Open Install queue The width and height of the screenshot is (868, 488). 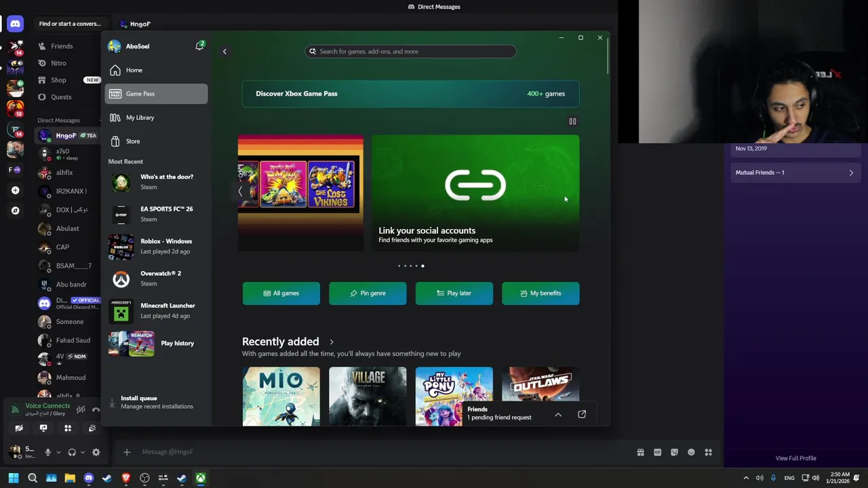(156, 402)
